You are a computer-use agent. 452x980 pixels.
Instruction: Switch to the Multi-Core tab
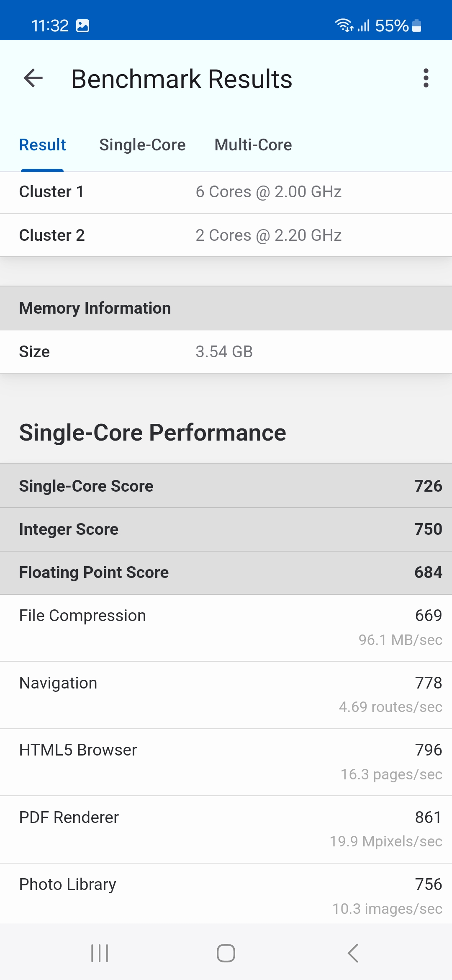[x=253, y=145]
